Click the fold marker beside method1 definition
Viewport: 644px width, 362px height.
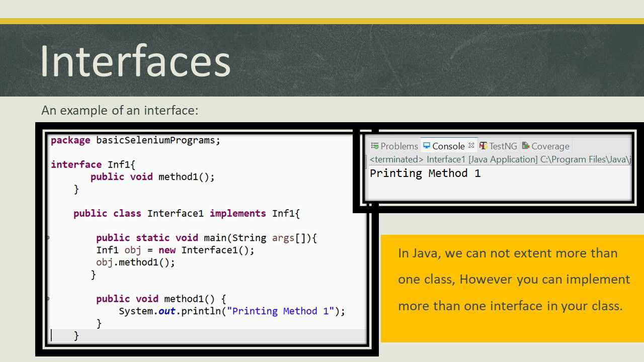(48, 299)
